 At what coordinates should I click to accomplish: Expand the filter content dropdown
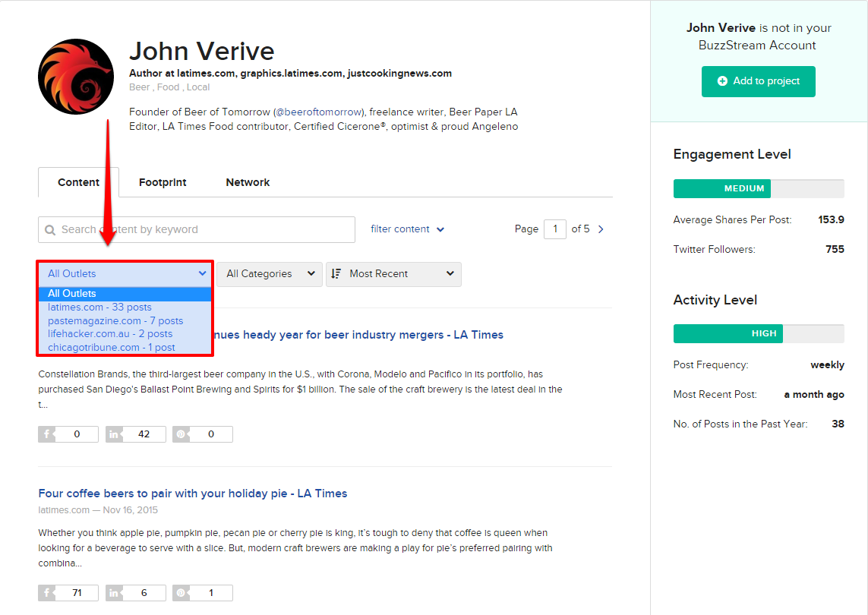[x=408, y=229]
